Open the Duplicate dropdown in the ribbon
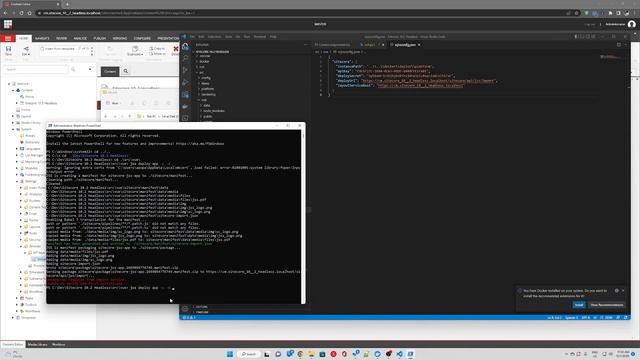Image resolution: width=640 pixels, height=360 pixels. point(135,51)
